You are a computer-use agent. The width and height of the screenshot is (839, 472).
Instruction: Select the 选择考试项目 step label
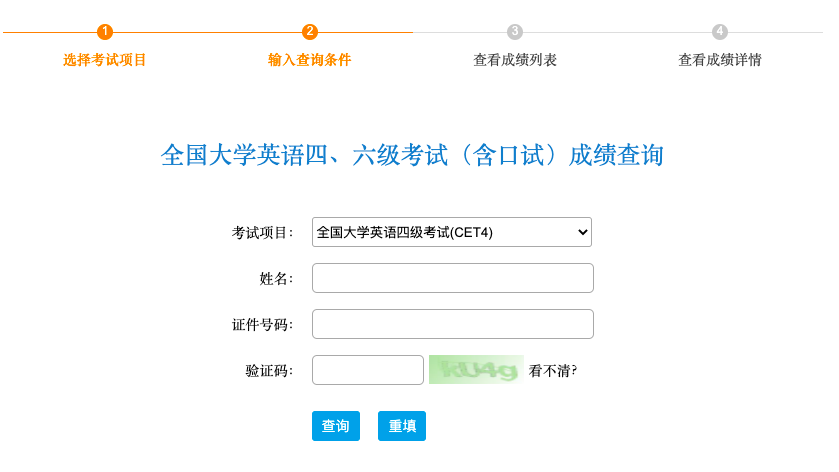tap(105, 59)
